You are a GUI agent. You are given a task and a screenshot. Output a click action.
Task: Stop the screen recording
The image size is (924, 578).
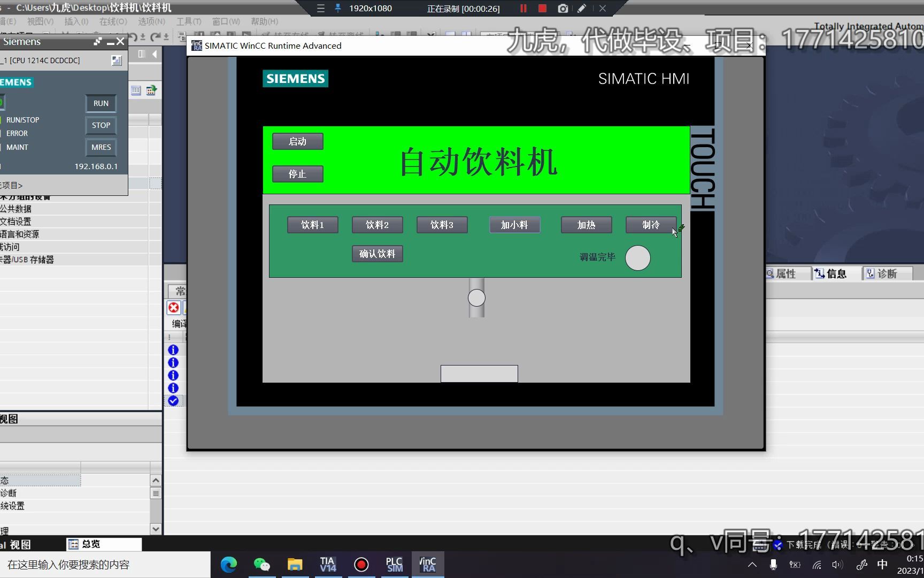542,9
